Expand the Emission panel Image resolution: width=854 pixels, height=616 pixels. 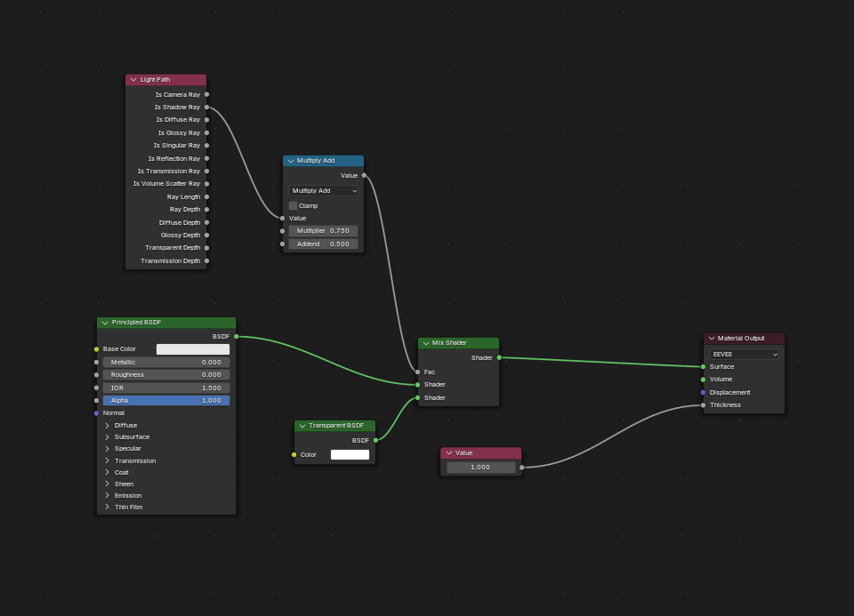pos(108,496)
